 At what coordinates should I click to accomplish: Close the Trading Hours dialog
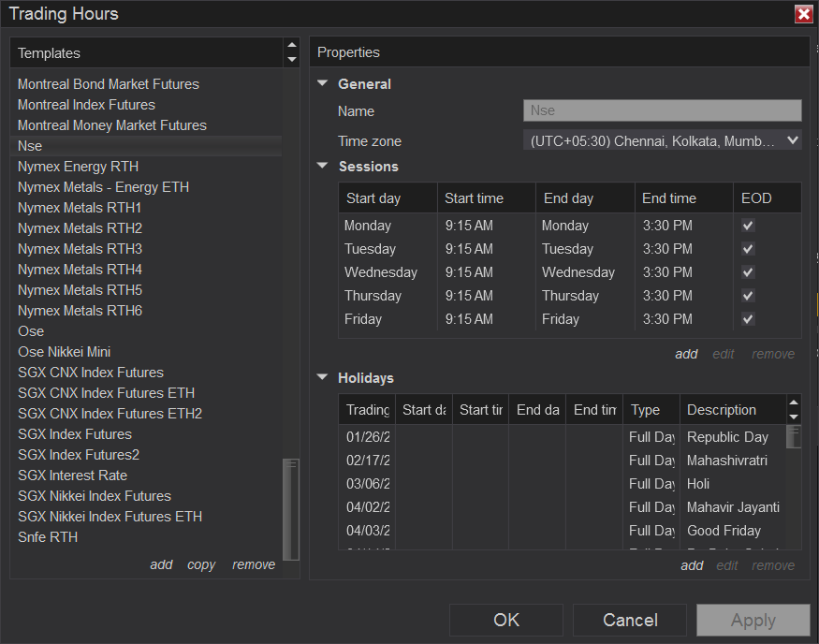[803, 14]
